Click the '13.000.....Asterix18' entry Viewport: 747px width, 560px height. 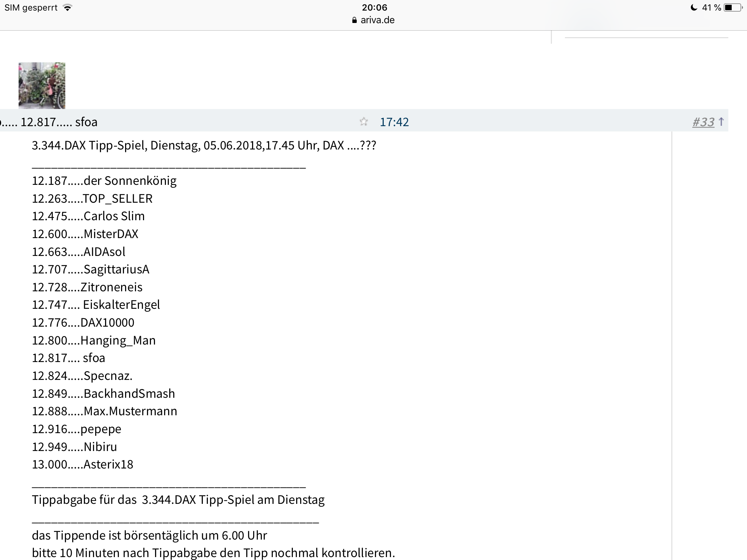(82, 464)
